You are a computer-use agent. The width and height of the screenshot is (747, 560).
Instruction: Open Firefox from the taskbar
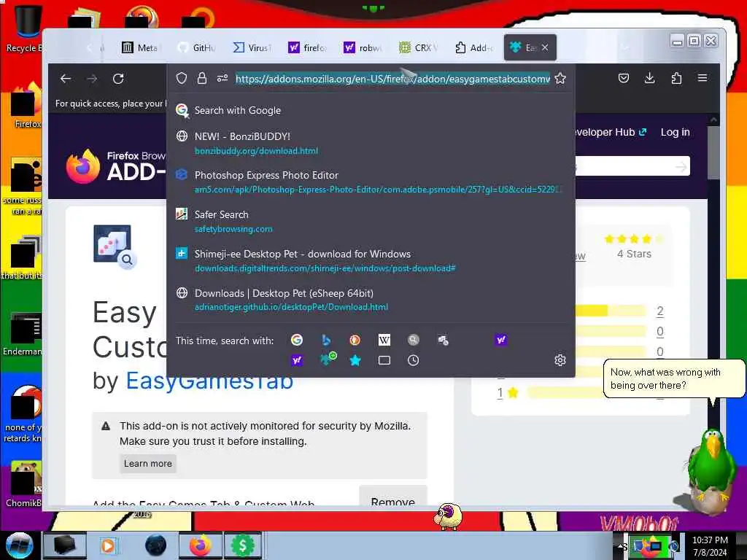click(x=201, y=545)
